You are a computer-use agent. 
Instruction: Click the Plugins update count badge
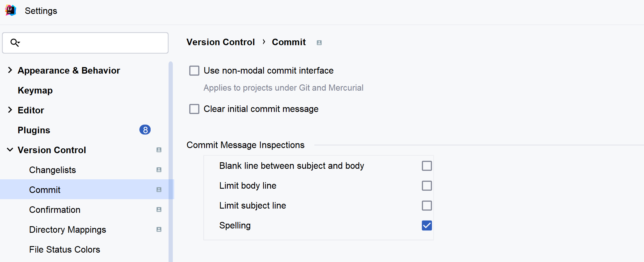145,130
